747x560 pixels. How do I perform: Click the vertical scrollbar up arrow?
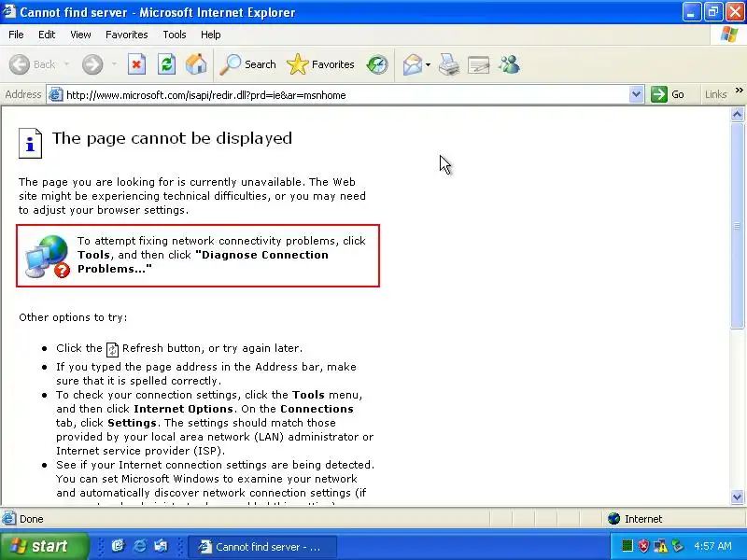(x=737, y=114)
